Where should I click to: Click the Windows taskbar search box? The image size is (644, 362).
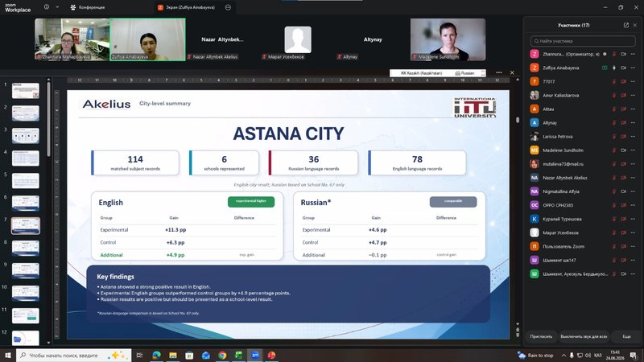[74, 355]
